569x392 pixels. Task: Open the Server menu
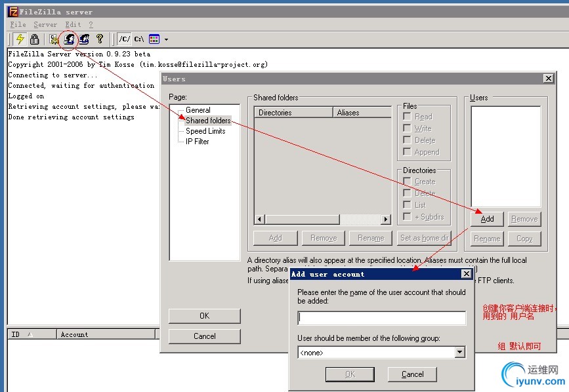click(x=45, y=25)
